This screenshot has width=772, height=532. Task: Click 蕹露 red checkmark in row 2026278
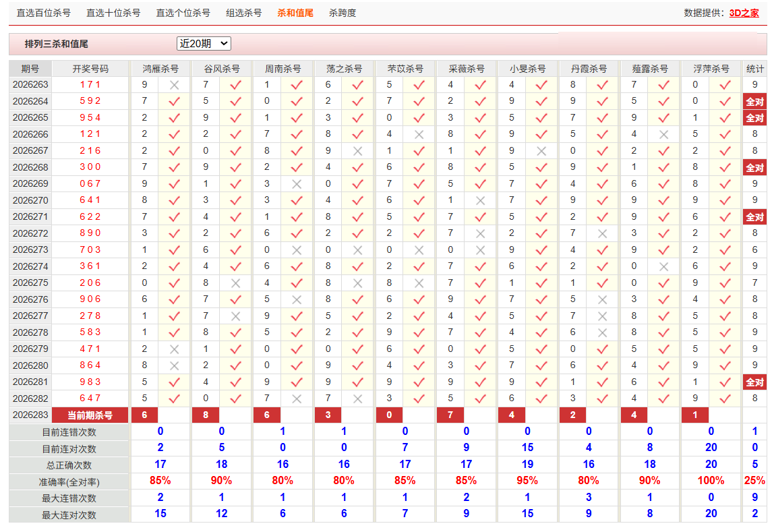click(663, 332)
